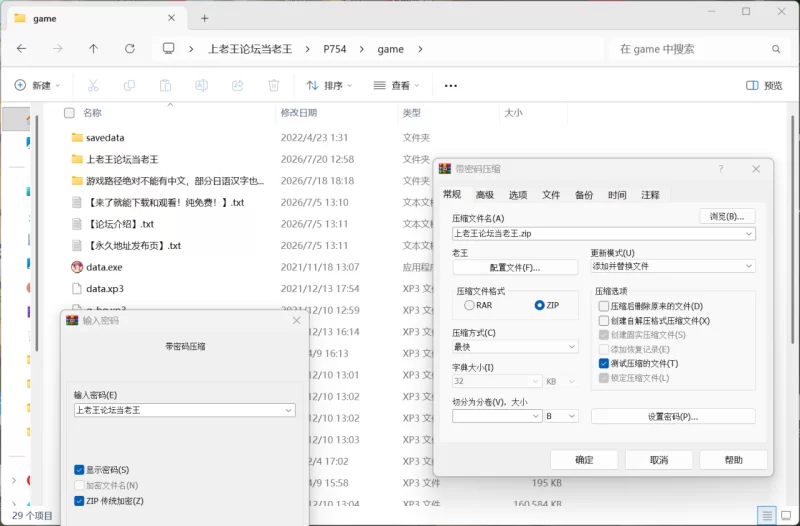Open the Sort dropdown in toolbar

[x=329, y=85]
